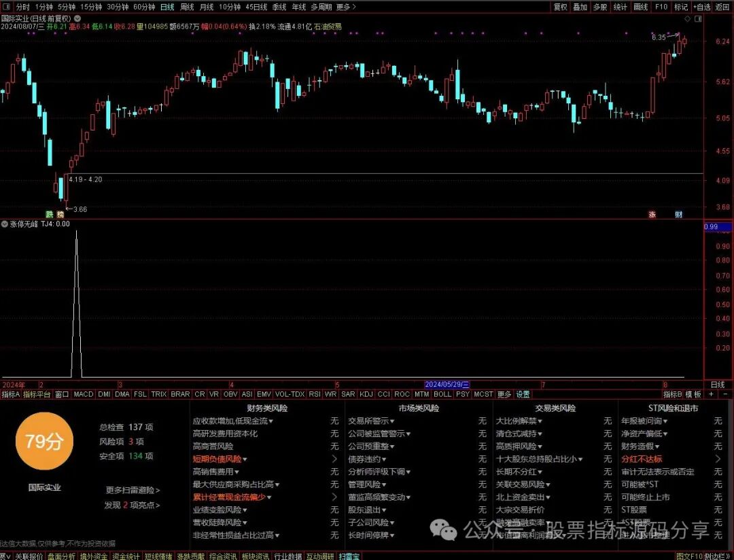734x560 pixels.
Task: Expand 应收款增加,低现金流 dropdown
Action: pos(271,421)
